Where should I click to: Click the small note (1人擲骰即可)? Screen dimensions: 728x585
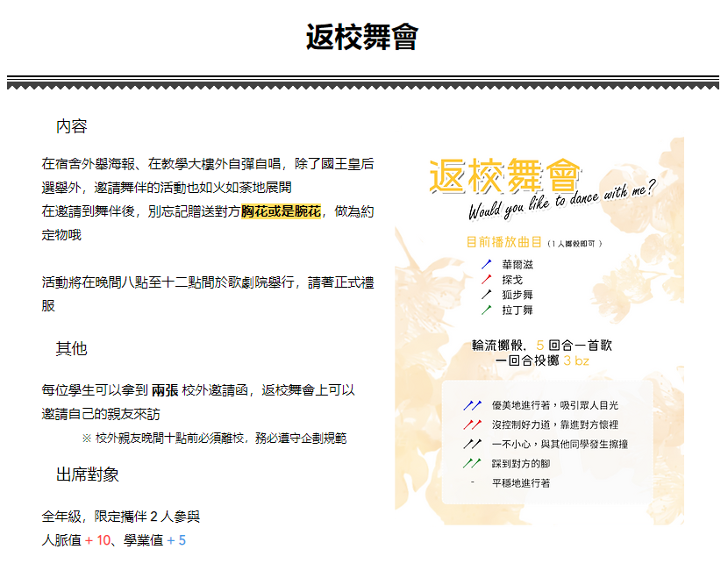[x=575, y=244]
